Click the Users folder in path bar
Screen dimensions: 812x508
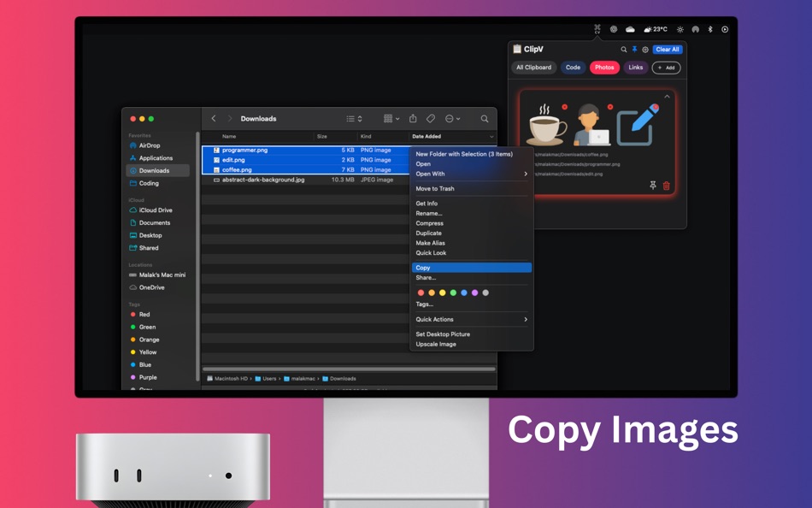pyautogui.click(x=266, y=378)
